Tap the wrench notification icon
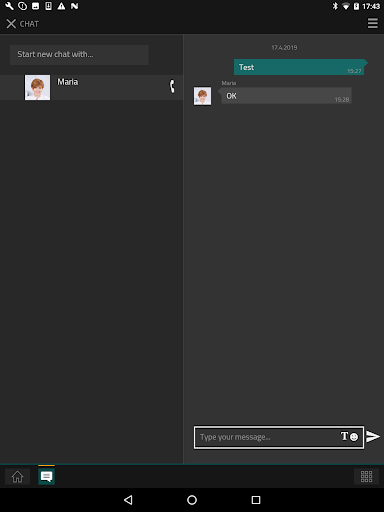 9,6
